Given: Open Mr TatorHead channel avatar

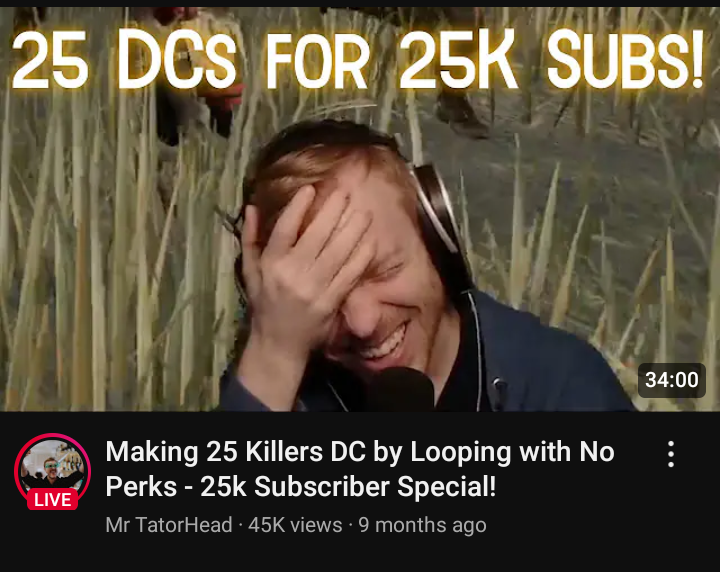Looking at the screenshot, I should pyautogui.click(x=52, y=471).
